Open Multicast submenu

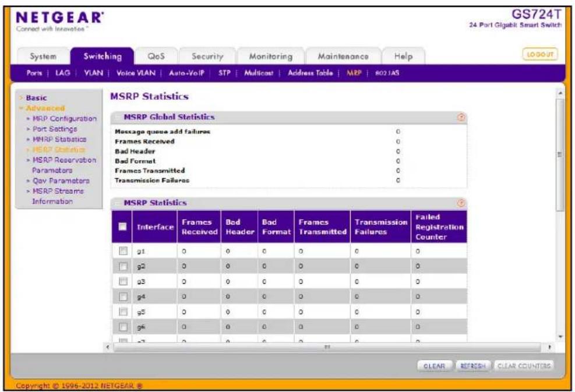[x=259, y=73]
